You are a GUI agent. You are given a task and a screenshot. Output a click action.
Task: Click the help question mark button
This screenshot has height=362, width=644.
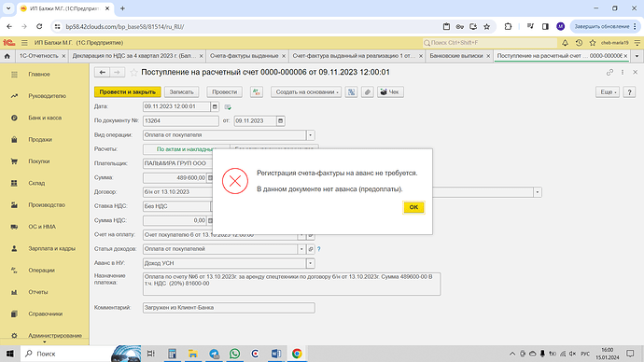click(629, 92)
